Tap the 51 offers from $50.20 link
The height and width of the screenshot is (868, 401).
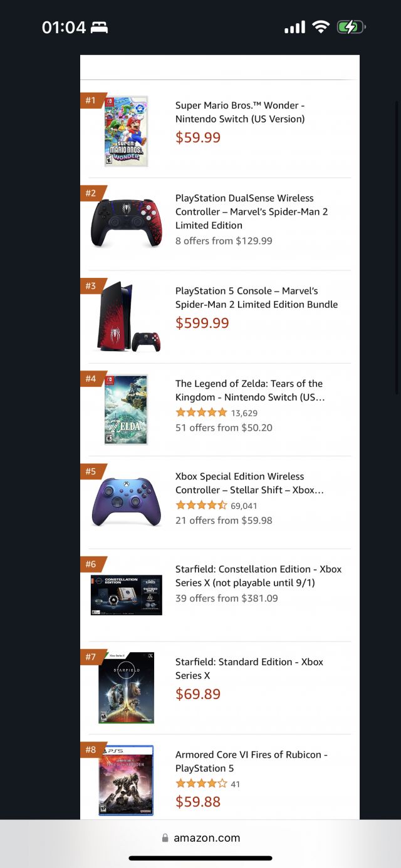coord(224,428)
